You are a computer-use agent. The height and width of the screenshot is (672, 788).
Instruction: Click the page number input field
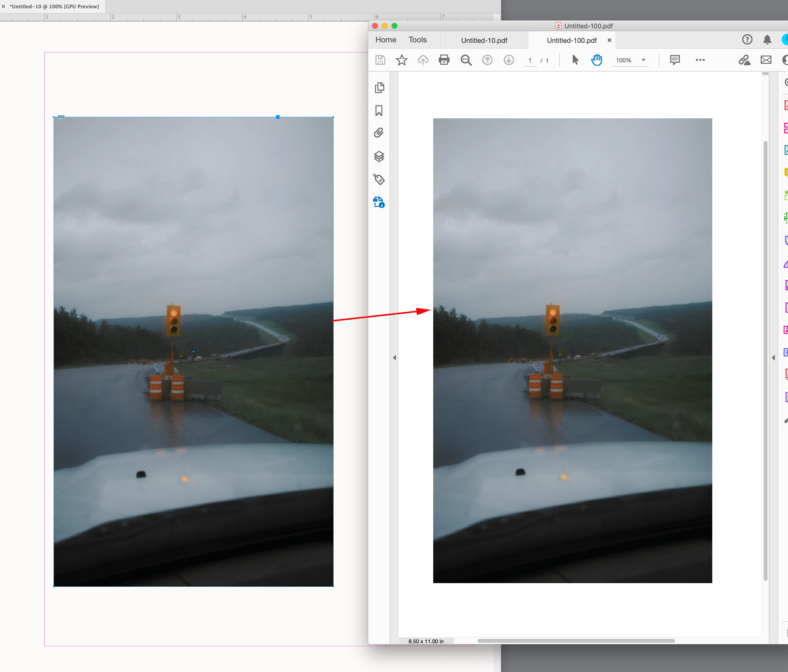click(x=530, y=60)
